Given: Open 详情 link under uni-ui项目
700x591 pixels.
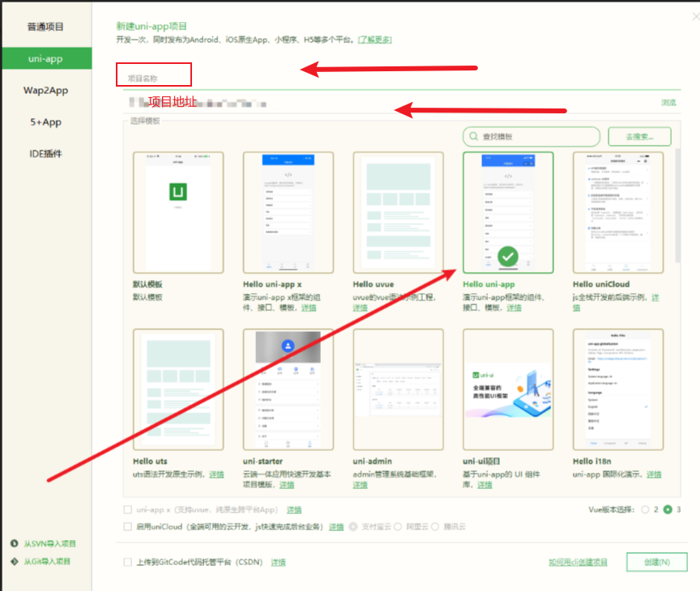Looking at the screenshot, I should coord(484,485).
